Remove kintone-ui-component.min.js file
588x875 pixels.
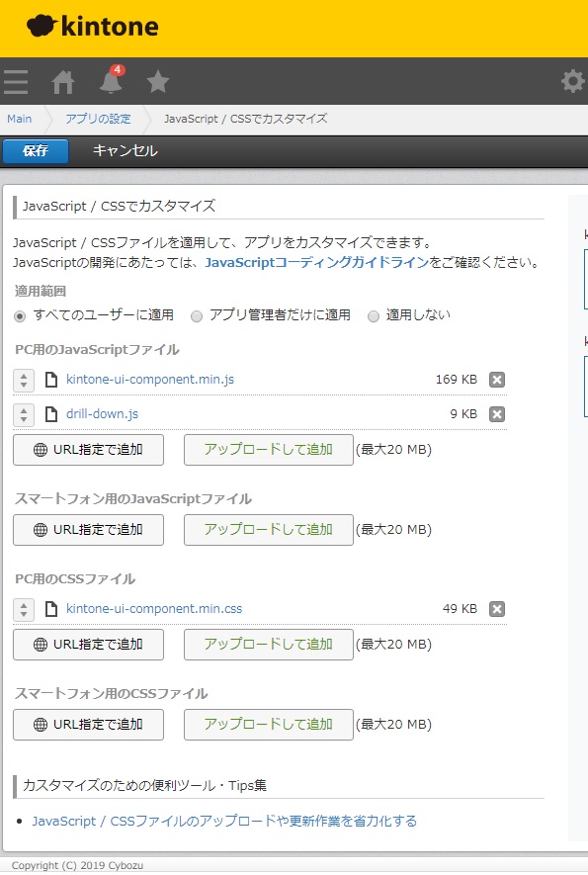tap(496, 380)
